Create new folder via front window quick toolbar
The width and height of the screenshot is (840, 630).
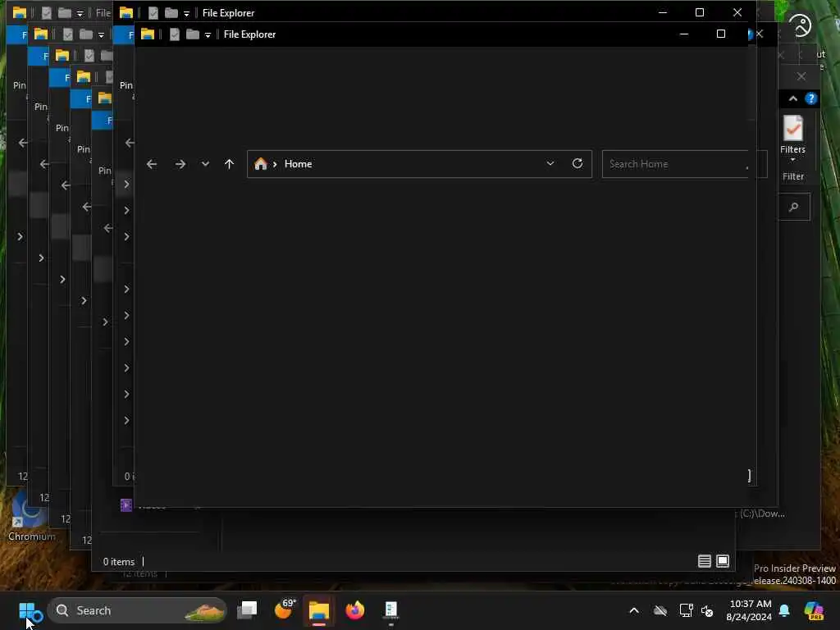click(192, 34)
